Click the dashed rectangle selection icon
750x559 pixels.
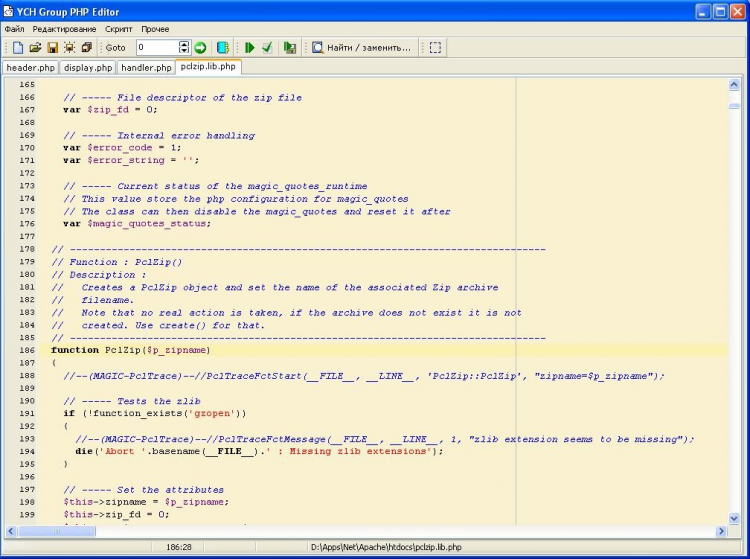(435, 47)
